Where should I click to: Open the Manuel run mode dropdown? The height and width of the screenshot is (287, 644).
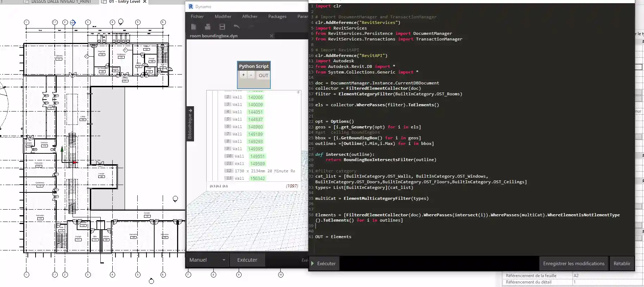click(x=207, y=260)
